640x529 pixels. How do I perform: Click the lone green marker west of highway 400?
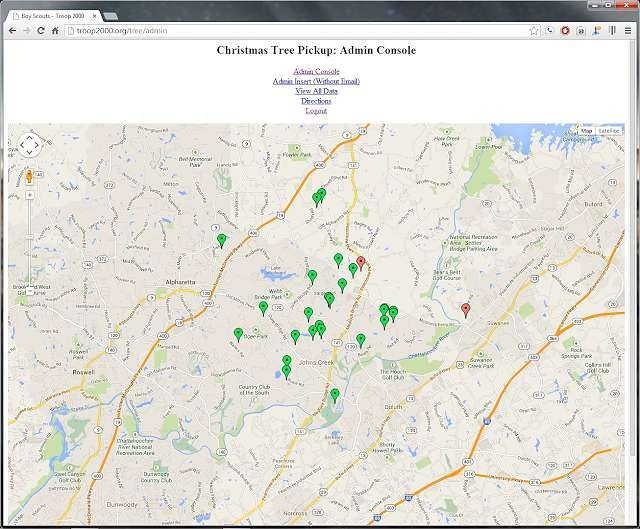(x=222, y=241)
